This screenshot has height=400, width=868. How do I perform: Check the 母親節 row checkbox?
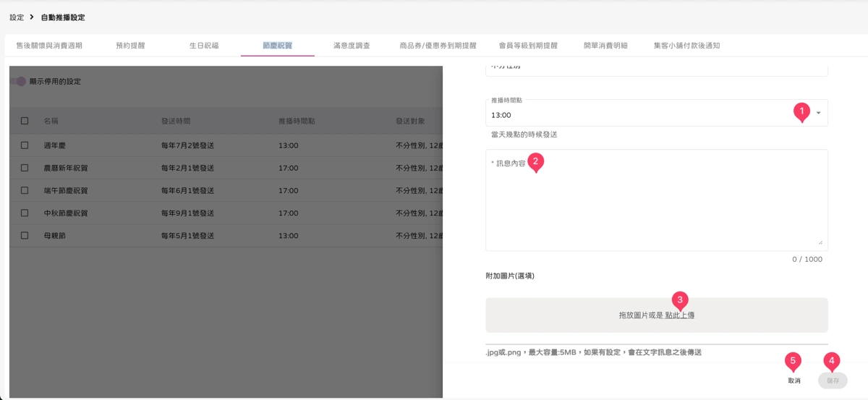[25, 235]
